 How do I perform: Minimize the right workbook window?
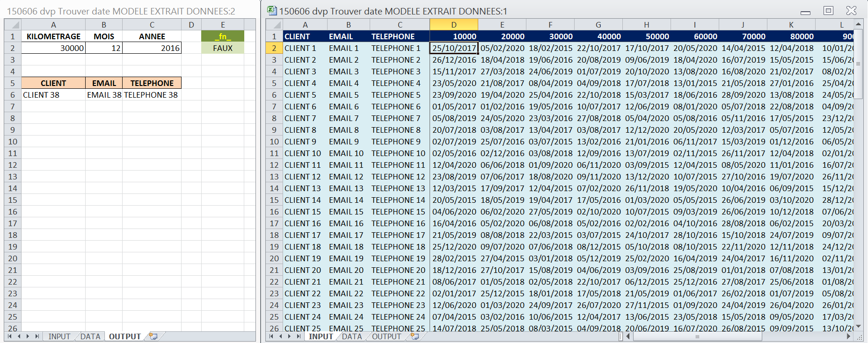click(x=806, y=12)
